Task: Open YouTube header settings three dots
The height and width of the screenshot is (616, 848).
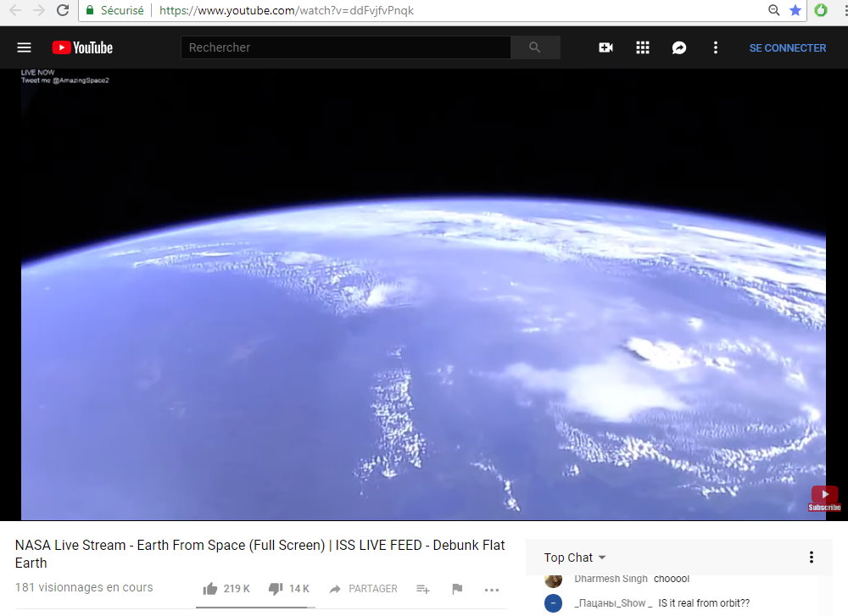Action: click(716, 47)
